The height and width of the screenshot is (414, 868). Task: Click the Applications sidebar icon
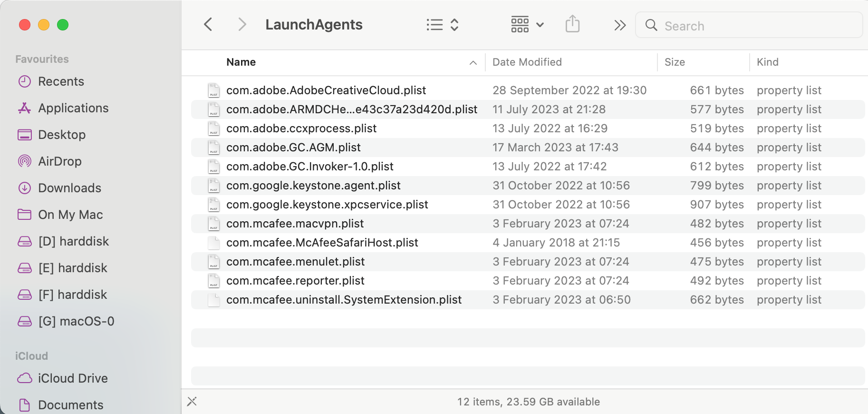[25, 108]
